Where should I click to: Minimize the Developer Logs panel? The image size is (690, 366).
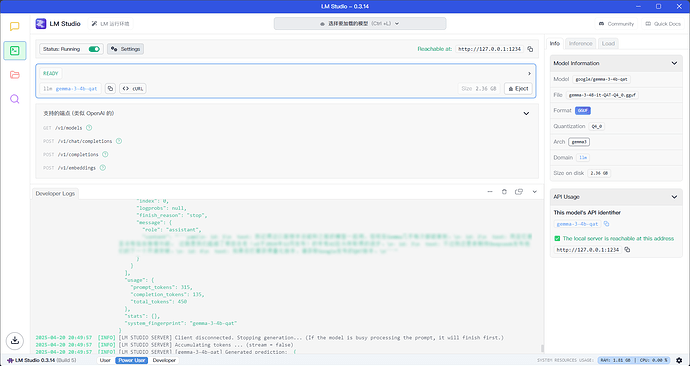coord(490,192)
